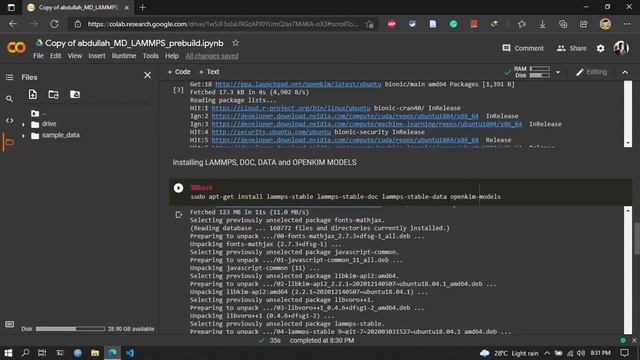Close the bottom status bar
This screenshot has height=360, width=640.
click(634, 340)
